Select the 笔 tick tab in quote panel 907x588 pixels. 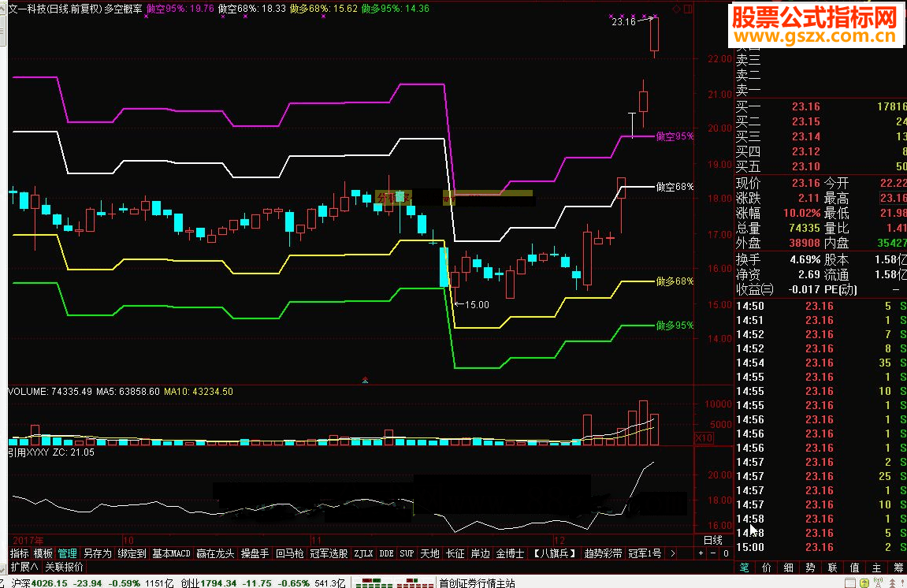coord(745,568)
